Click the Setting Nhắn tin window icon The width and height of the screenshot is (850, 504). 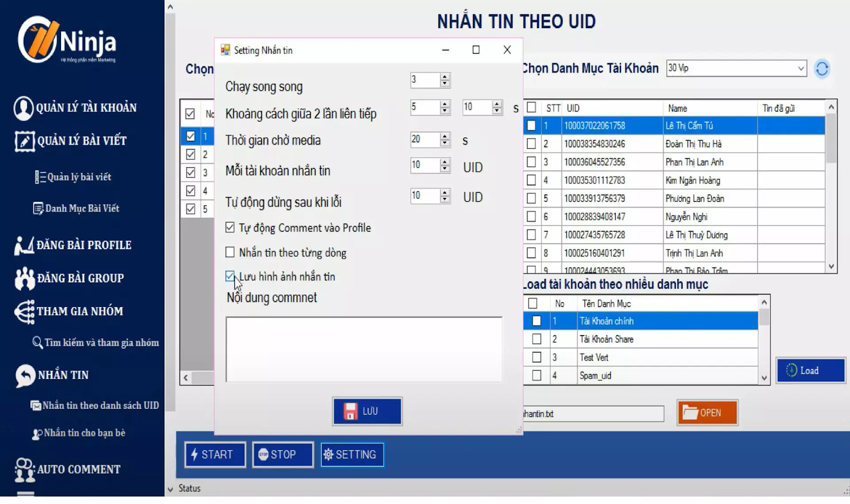point(225,50)
